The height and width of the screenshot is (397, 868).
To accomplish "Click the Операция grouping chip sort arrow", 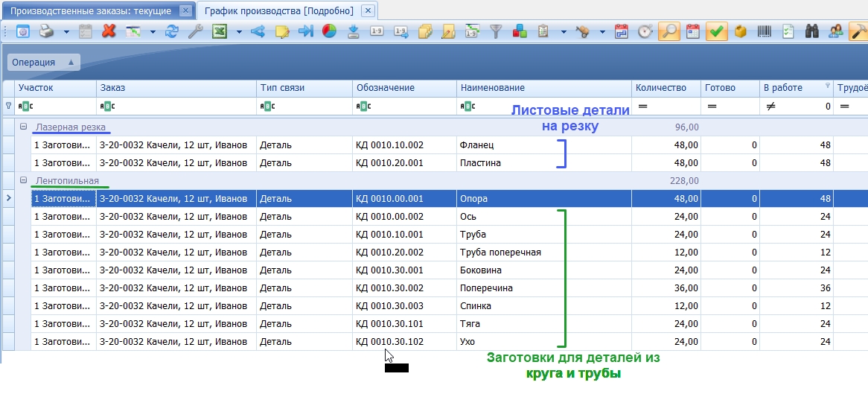I will point(71,63).
